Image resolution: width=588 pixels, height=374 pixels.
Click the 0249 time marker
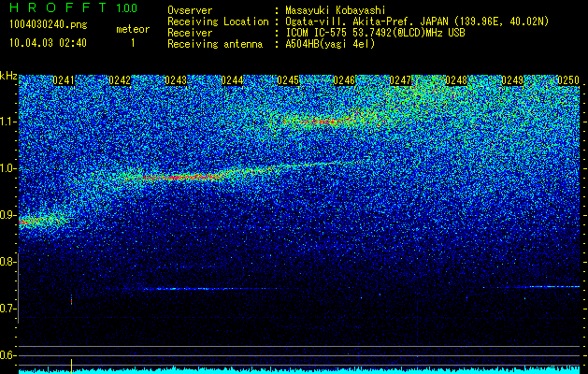click(x=512, y=80)
